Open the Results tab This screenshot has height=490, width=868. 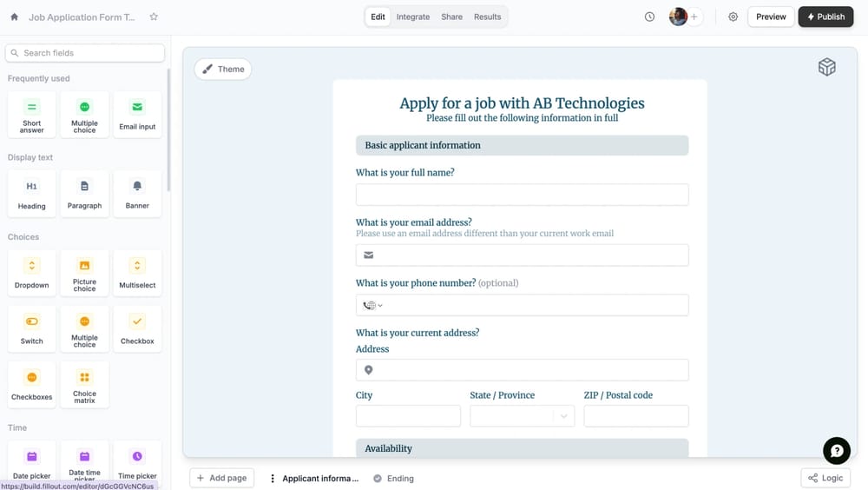487,17
